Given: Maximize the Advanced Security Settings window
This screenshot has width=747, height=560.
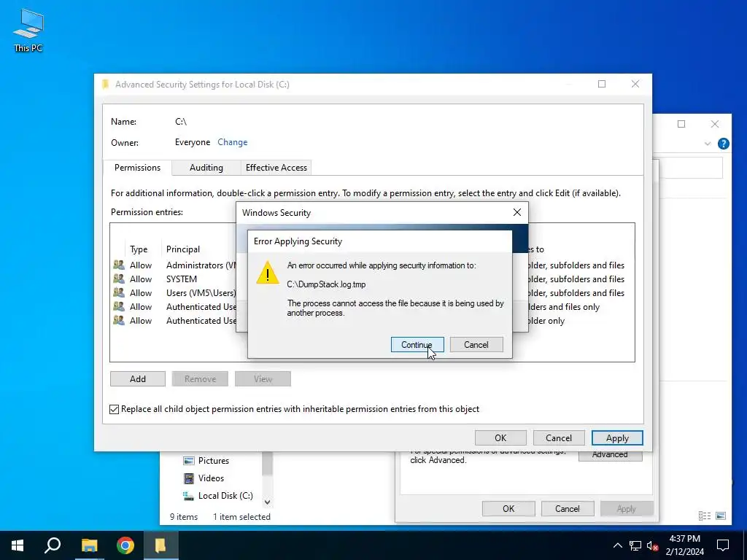Looking at the screenshot, I should 602,84.
